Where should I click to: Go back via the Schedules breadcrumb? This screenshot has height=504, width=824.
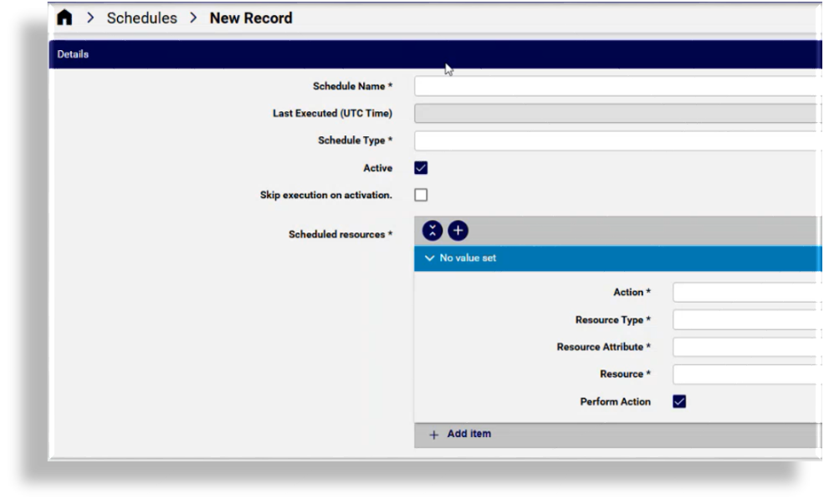(x=141, y=18)
